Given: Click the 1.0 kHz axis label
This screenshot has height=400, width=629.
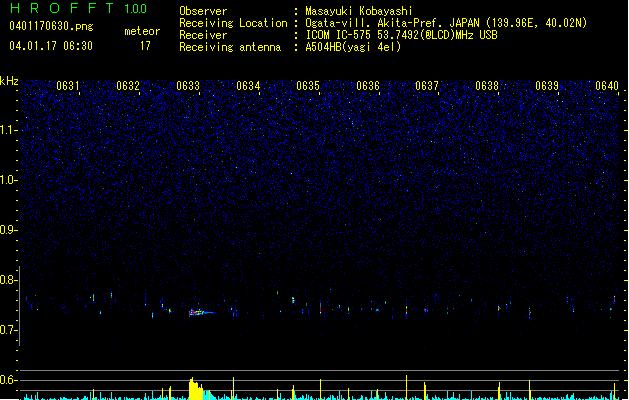Looking at the screenshot, I should tap(8, 180).
